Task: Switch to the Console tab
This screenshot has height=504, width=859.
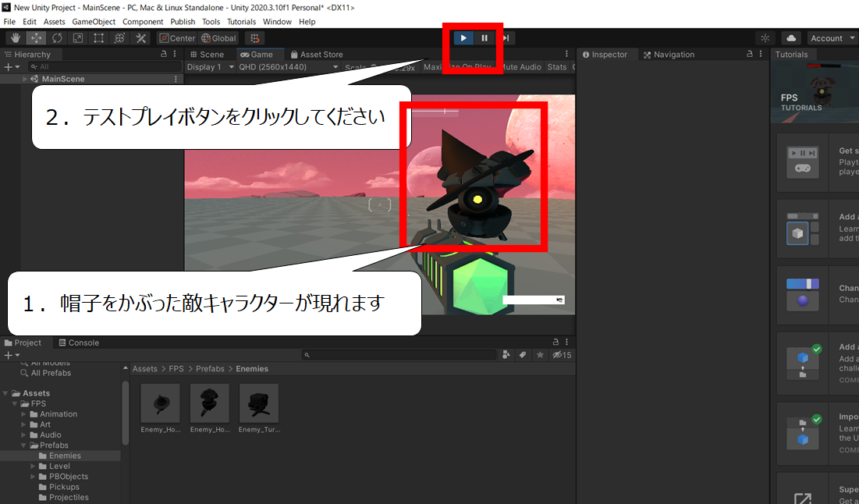Action: coord(79,343)
